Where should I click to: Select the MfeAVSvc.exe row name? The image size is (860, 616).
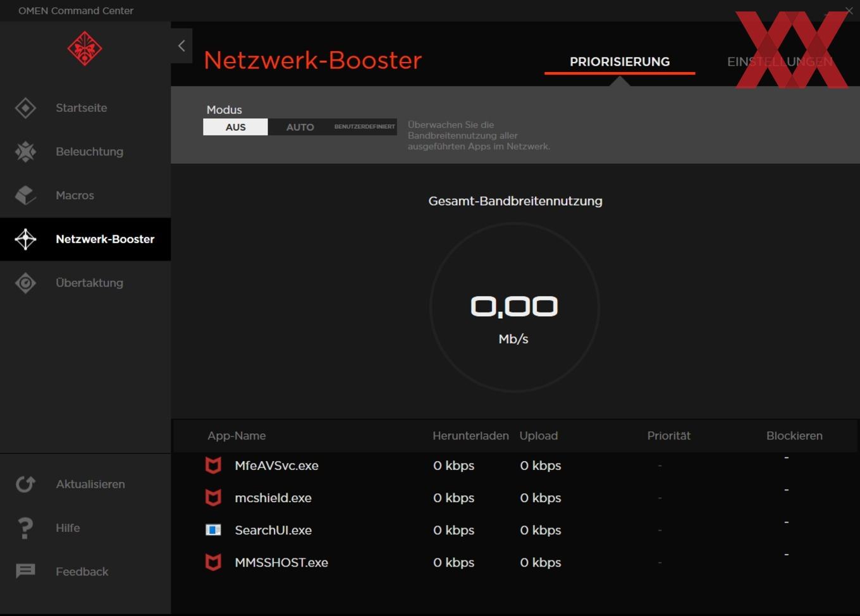tap(276, 465)
